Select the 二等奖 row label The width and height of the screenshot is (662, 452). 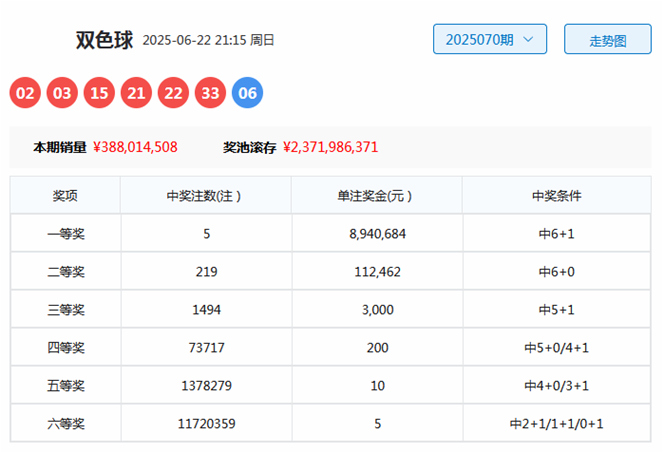66,272
